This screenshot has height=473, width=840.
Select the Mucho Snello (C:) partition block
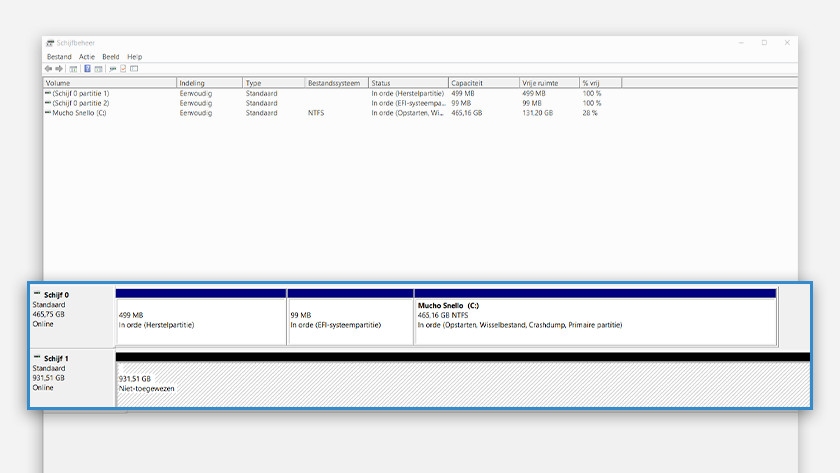(595, 320)
